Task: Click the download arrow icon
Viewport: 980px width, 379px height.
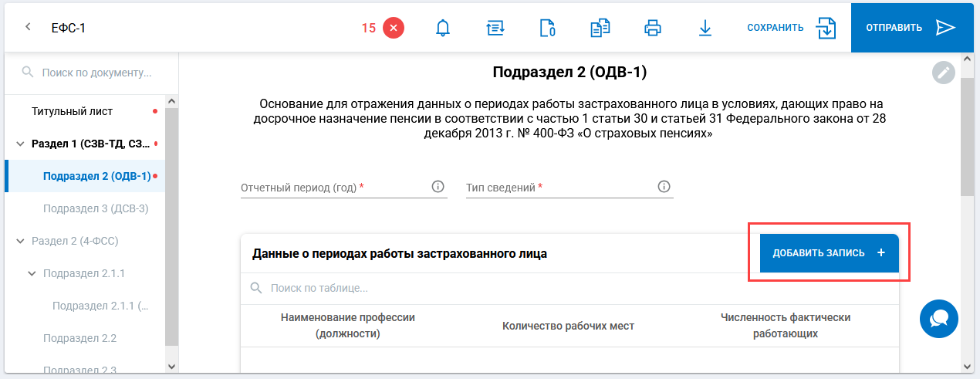Action: (x=705, y=28)
